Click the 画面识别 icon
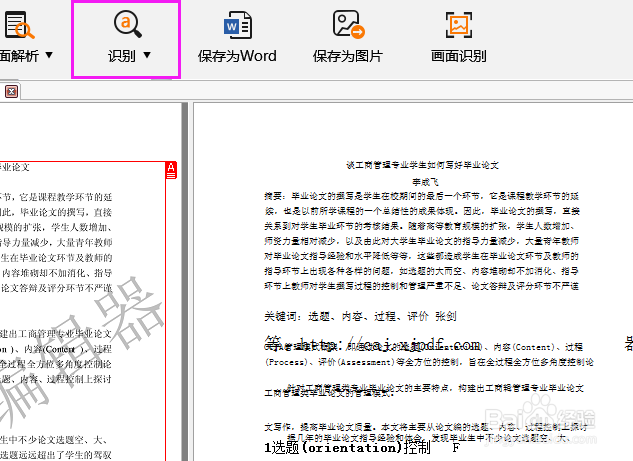 pos(459,25)
